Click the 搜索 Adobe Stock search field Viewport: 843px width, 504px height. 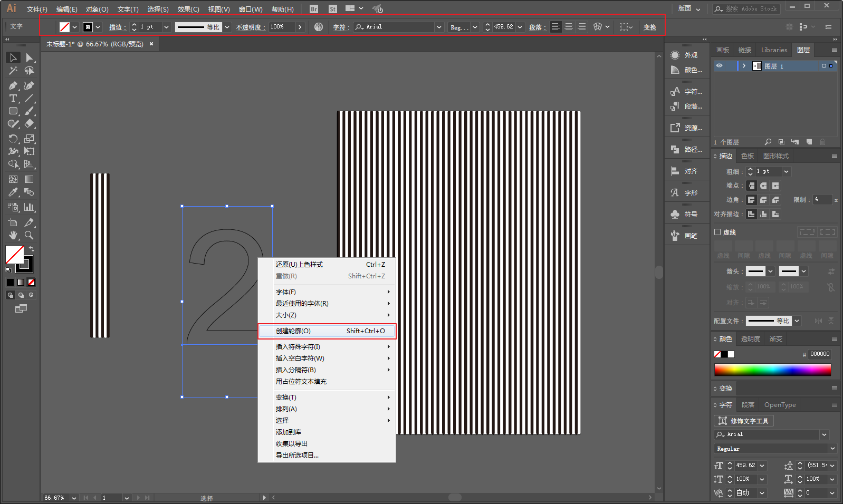(746, 8)
